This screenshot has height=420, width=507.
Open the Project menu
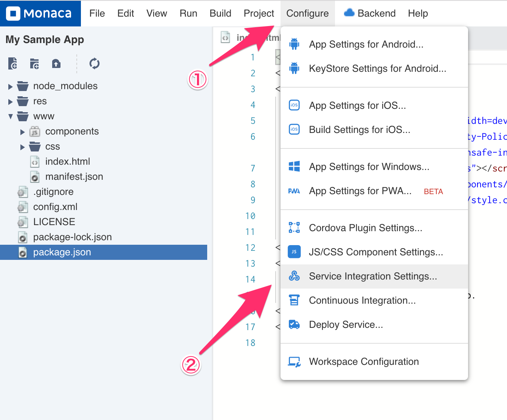click(x=259, y=13)
